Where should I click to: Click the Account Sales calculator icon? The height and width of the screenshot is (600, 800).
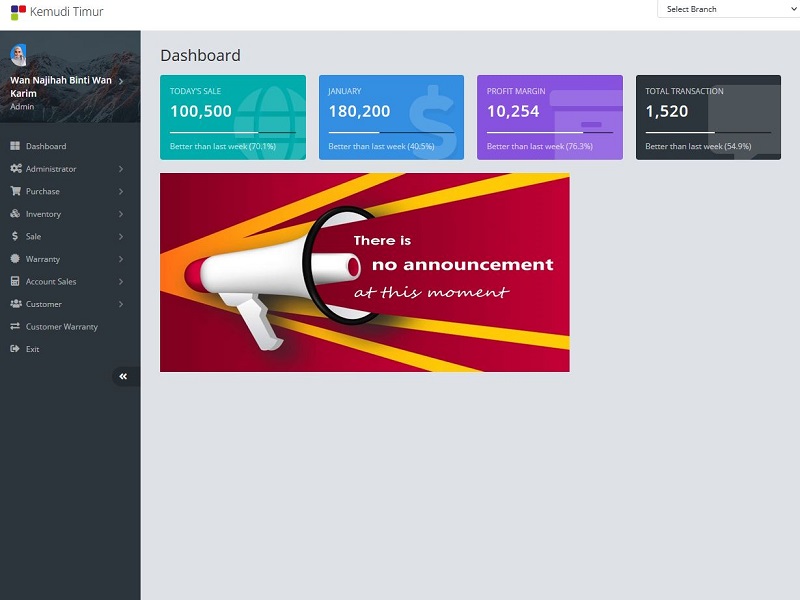[x=15, y=281]
